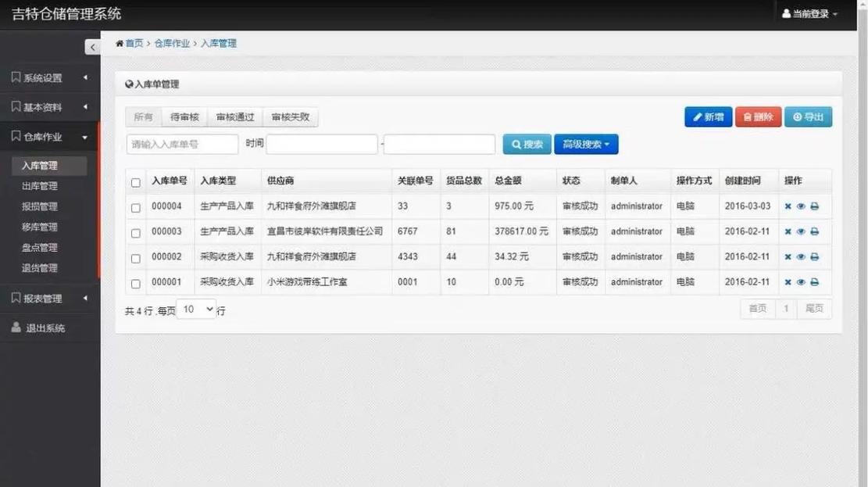
Task: Open the 高级搜索 dropdown
Action: (x=586, y=144)
